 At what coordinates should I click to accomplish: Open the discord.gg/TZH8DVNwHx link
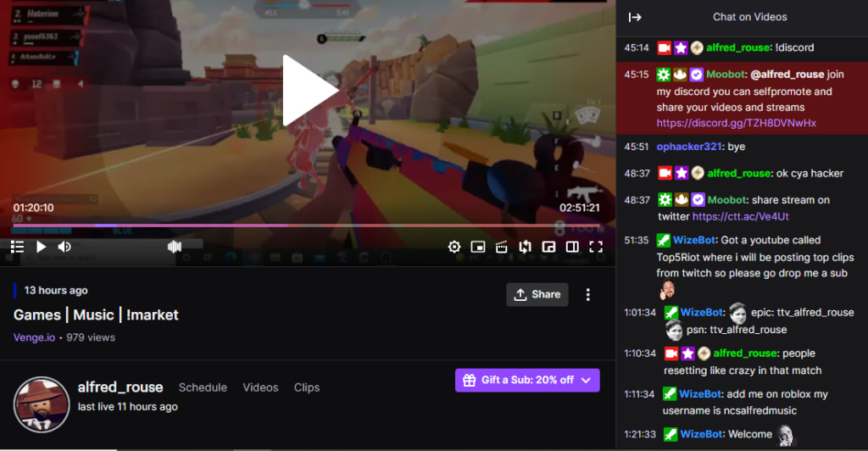(x=737, y=123)
